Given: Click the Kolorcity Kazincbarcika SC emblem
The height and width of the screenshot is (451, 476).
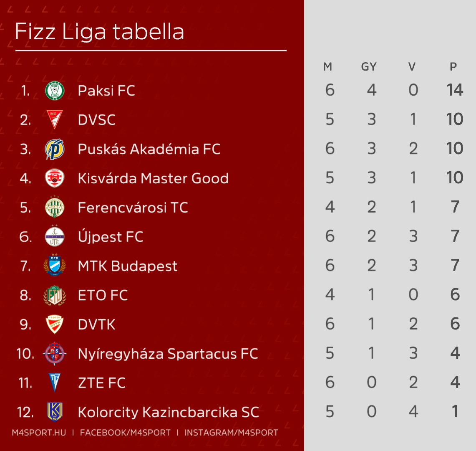Looking at the screenshot, I should (x=55, y=412).
